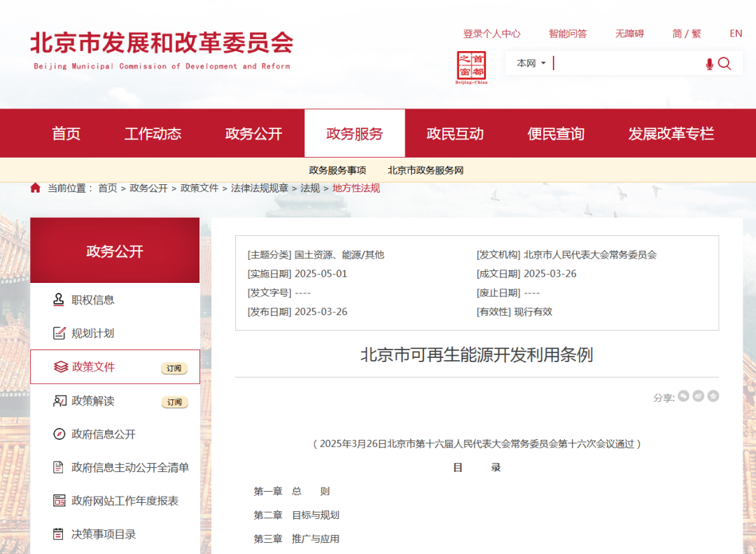Click inside the search text field
The image size is (756, 554).
626,63
